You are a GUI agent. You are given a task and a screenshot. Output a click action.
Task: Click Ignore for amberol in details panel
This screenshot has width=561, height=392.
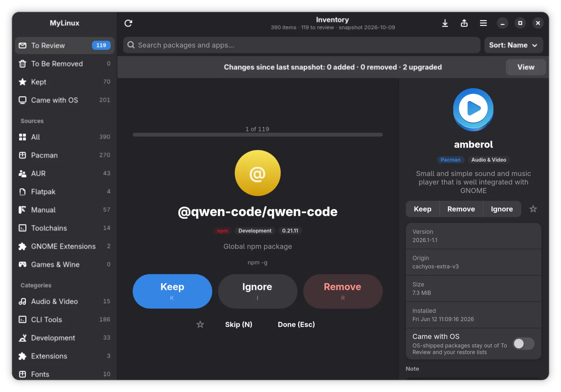pos(502,209)
